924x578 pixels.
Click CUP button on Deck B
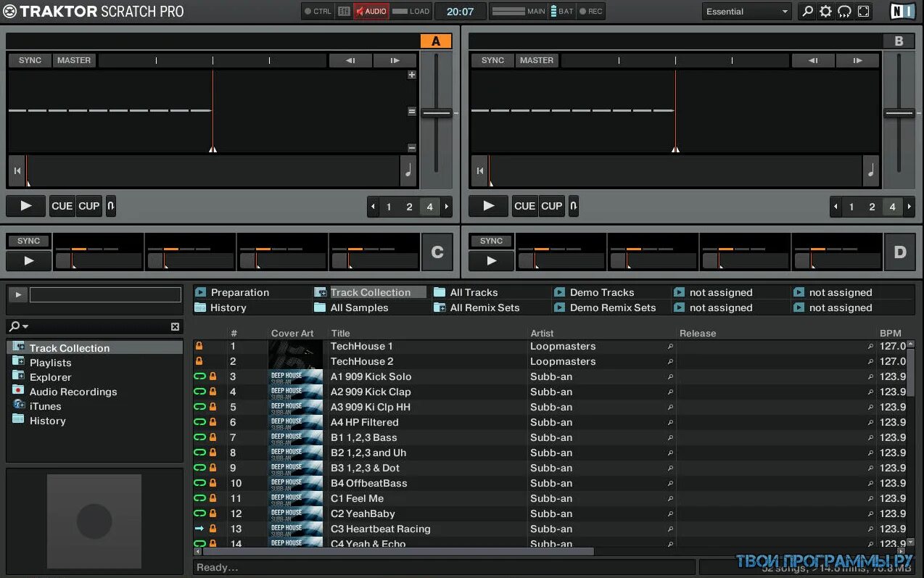tap(552, 206)
